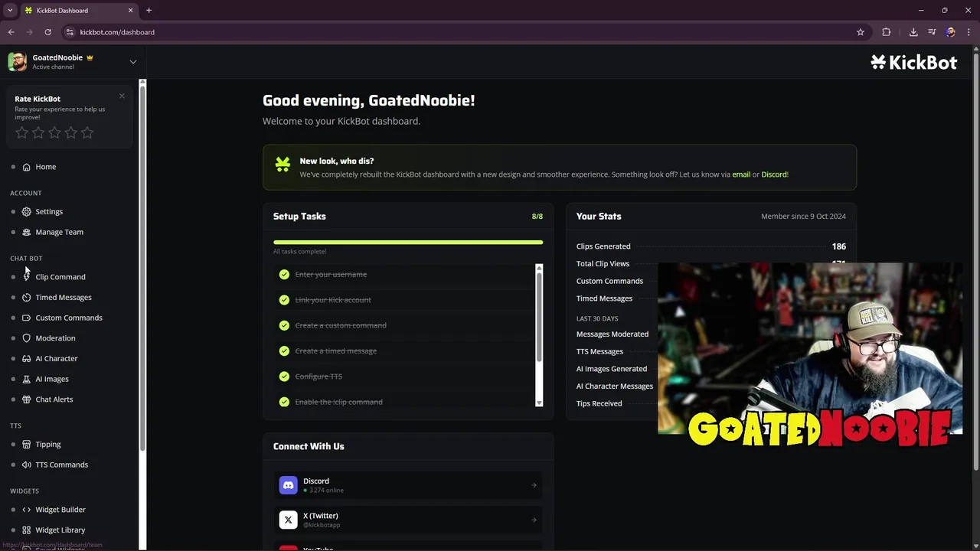
Task: Open the Clip Command page
Action: 60,277
